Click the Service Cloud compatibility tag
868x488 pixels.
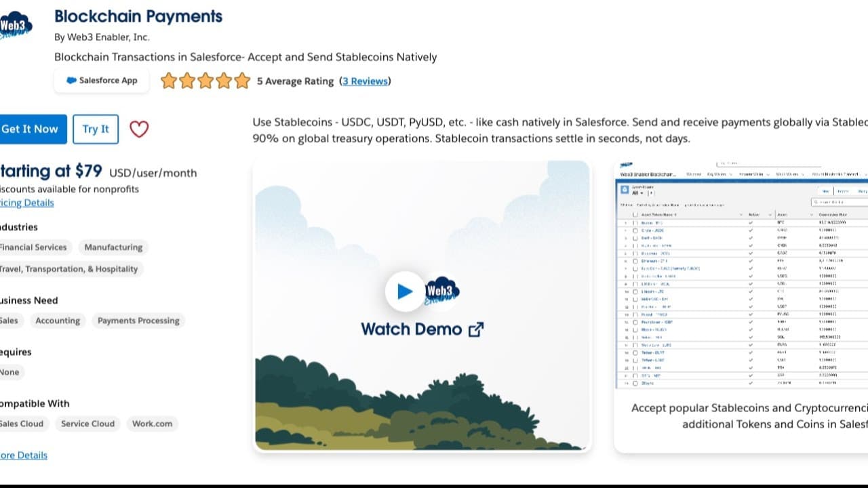click(x=87, y=424)
